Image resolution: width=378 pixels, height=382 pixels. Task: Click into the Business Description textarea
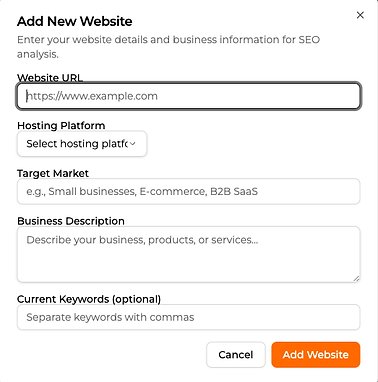click(x=189, y=254)
